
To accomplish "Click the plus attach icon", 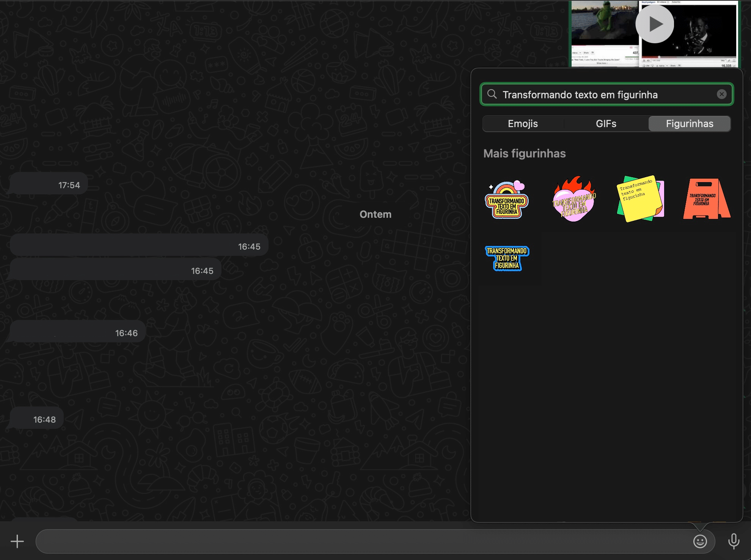I will [x=17, y=541].
